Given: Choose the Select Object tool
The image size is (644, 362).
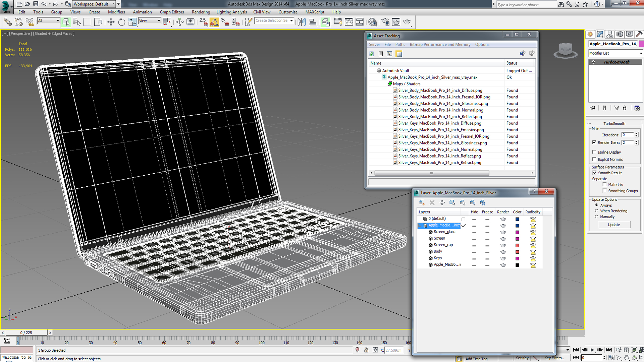Looking at the screenshot, I should [66, 22].
